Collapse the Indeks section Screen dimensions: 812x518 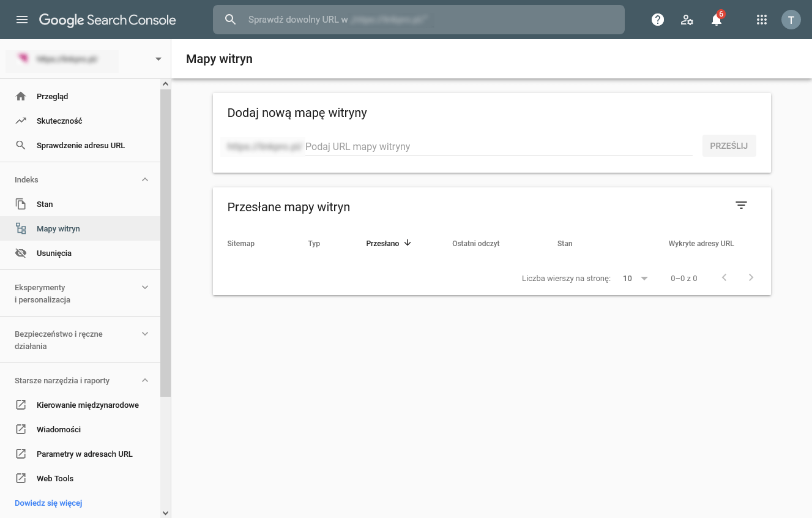[145, 179]
